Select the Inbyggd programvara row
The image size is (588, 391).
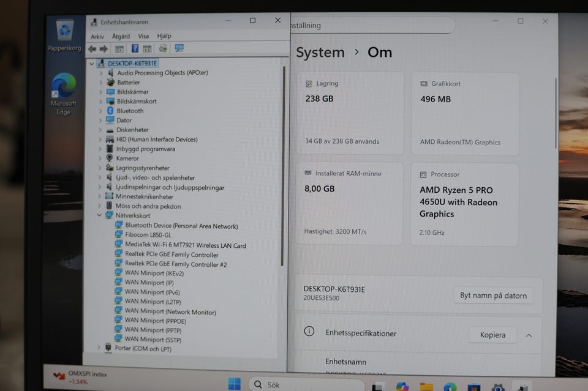[146, 149]
